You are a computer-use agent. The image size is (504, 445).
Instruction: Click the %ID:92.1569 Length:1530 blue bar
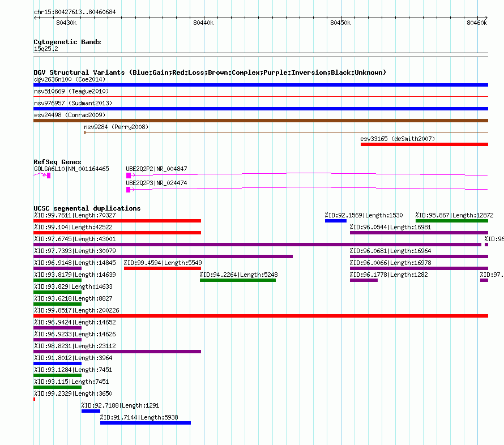pos(336,221)
